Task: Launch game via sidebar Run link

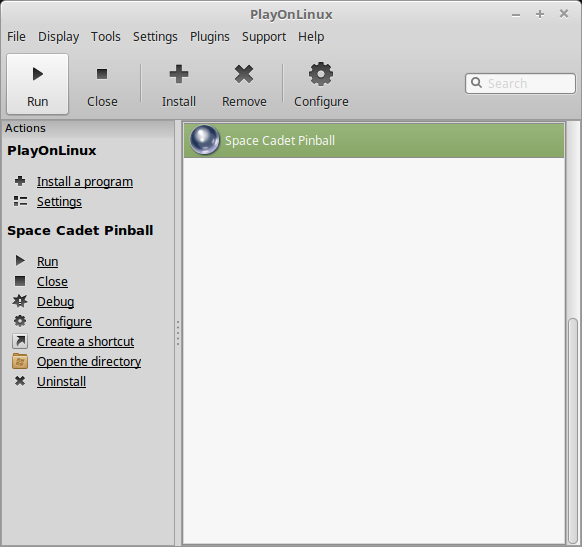Action: click(48, 262)
